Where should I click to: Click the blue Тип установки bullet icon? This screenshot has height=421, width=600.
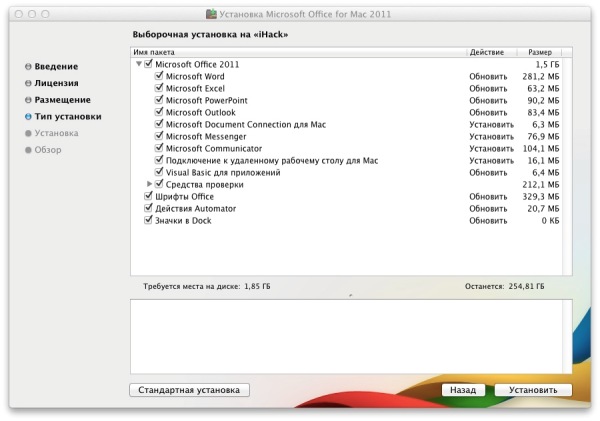[28, 116]
